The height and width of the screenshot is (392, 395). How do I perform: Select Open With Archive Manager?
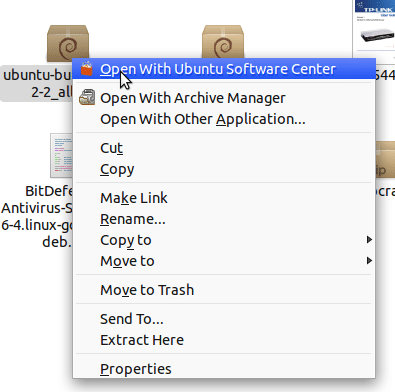click(x=224, y=98)
